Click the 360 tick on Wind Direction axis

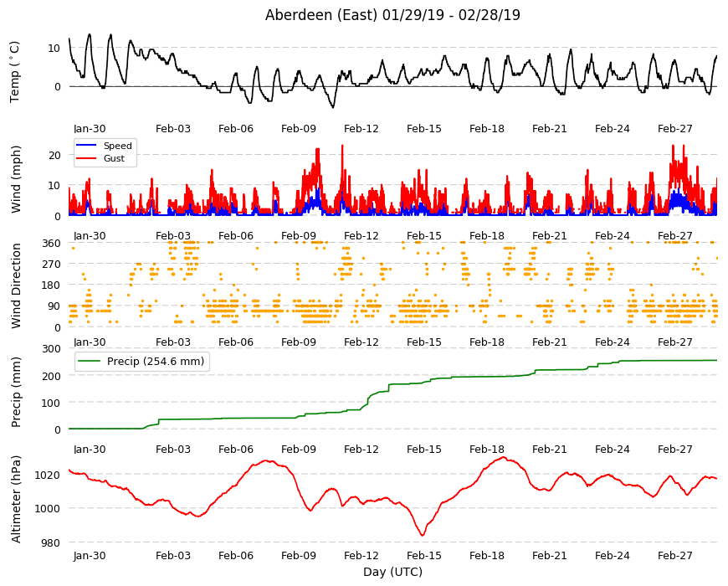52,244
